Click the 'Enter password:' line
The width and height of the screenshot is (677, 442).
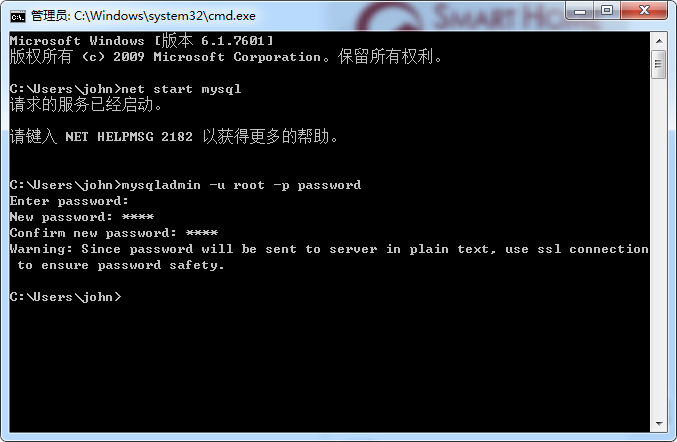tap(69, 201)
